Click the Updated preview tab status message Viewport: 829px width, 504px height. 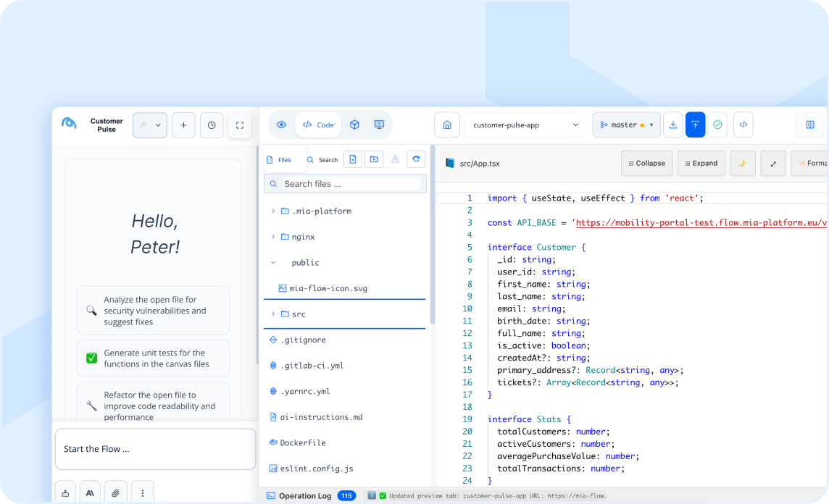point(498,495)
